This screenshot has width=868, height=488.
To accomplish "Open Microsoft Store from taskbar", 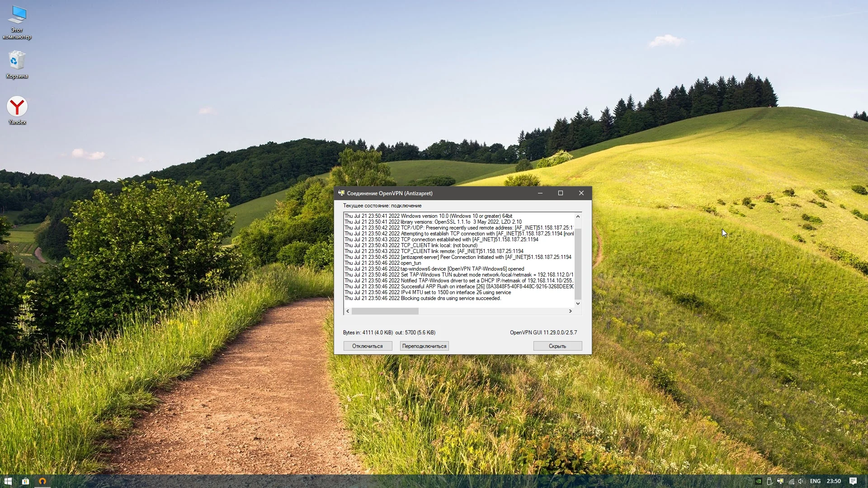I will click(x=25, y=481).
